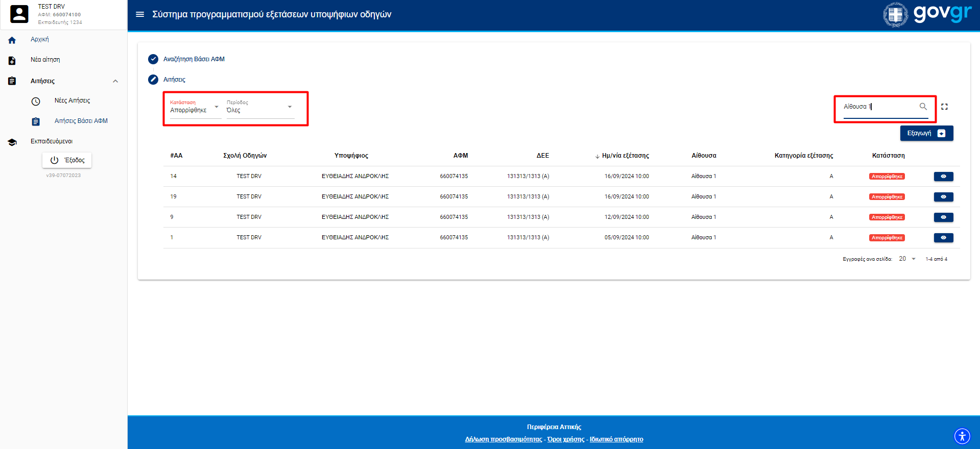Open the hamburger menu in the header

pos(139,14)
